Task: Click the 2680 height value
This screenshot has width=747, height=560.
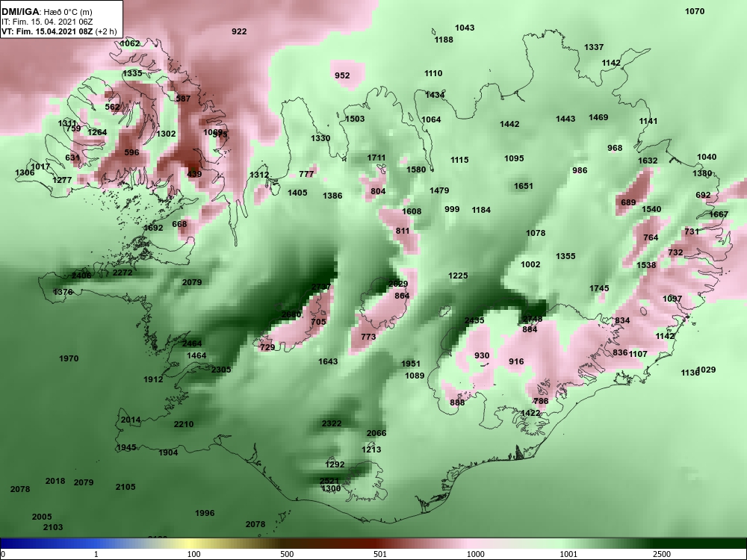Action: point(291,315)
